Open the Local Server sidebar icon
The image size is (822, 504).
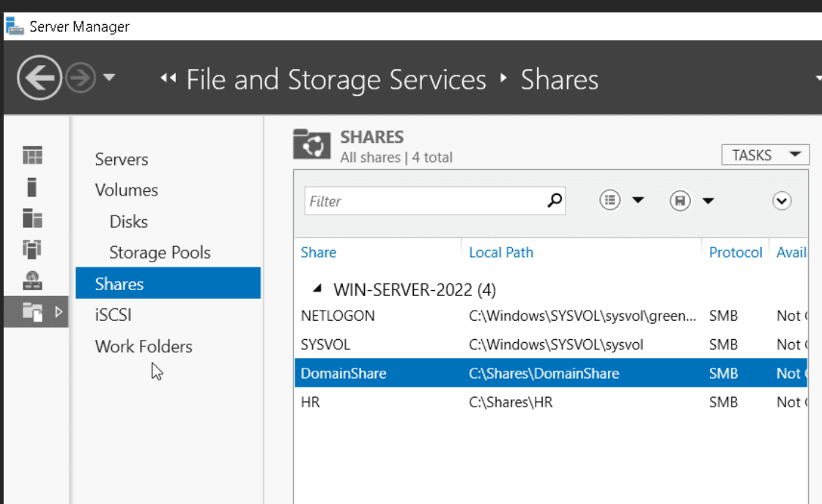point(32,188)
